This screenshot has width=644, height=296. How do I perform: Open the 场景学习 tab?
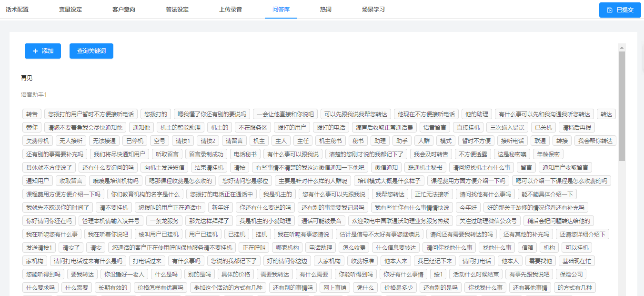coord(373,10)
